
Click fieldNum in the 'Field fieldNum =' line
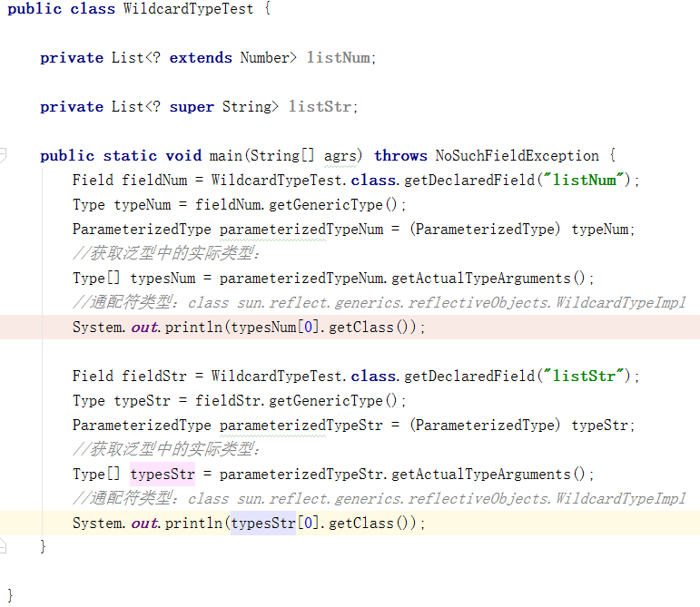point(154,181)
